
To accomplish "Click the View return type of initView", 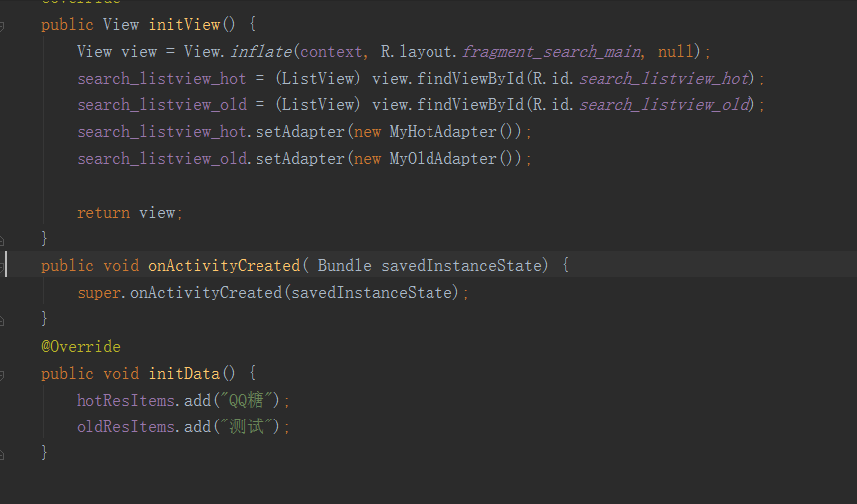I will 120,25.
